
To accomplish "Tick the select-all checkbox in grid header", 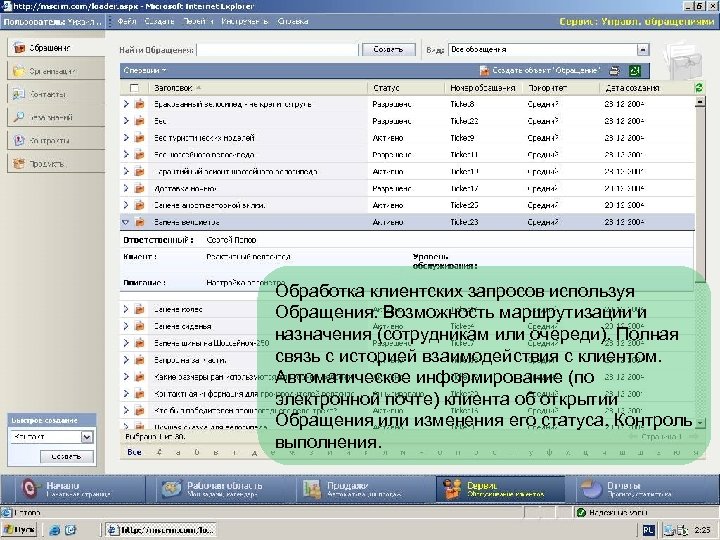I will 134,88.
